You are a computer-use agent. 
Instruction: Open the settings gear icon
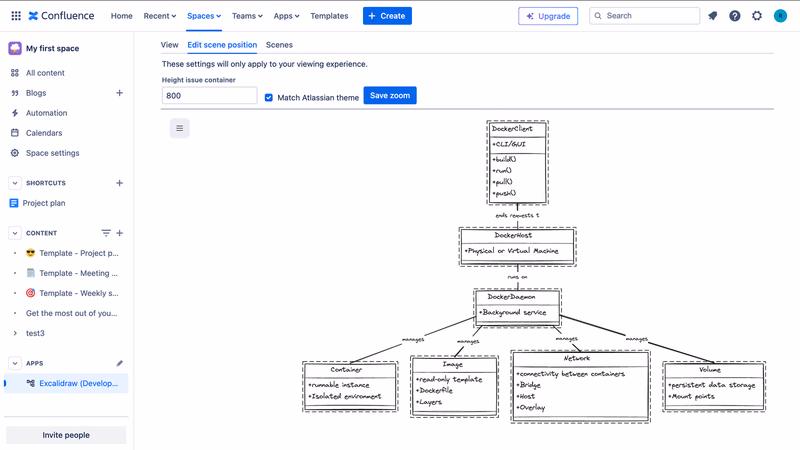pyautogui.click(x=757, y=16)
